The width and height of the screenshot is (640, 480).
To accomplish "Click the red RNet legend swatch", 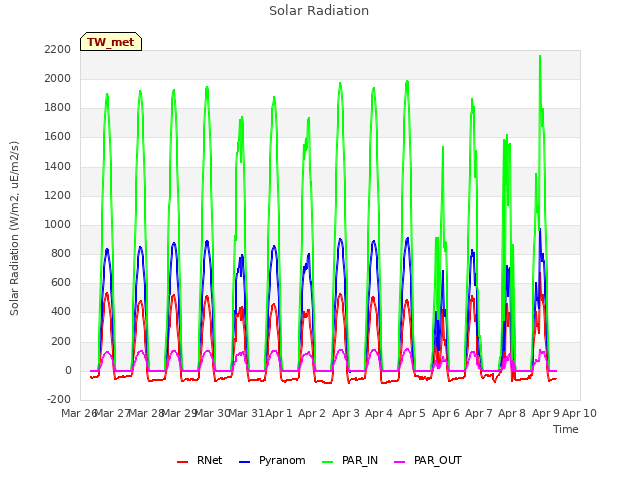I will [182, 462].
